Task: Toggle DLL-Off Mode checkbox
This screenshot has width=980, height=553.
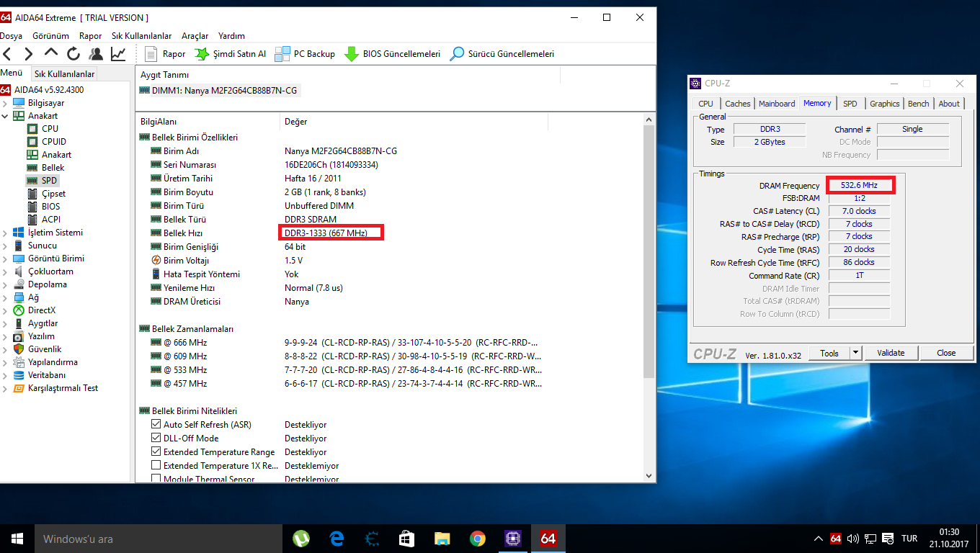Action: [156, 439]
